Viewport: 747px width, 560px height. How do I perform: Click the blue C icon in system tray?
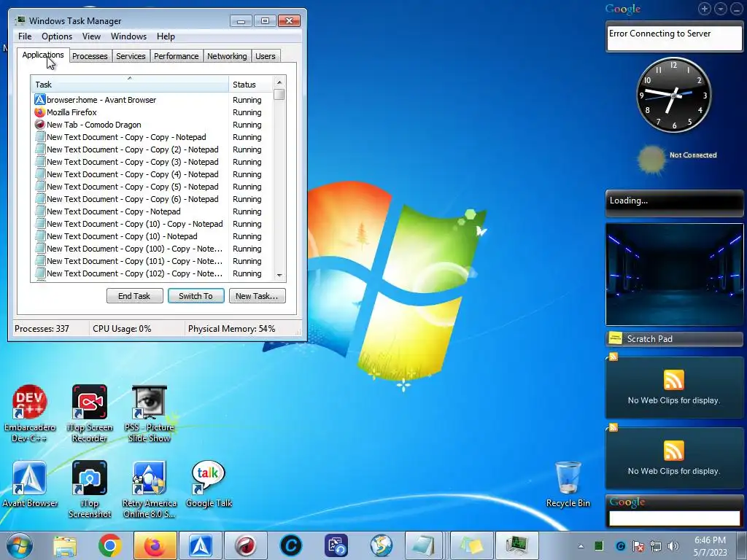pos(620,546)
